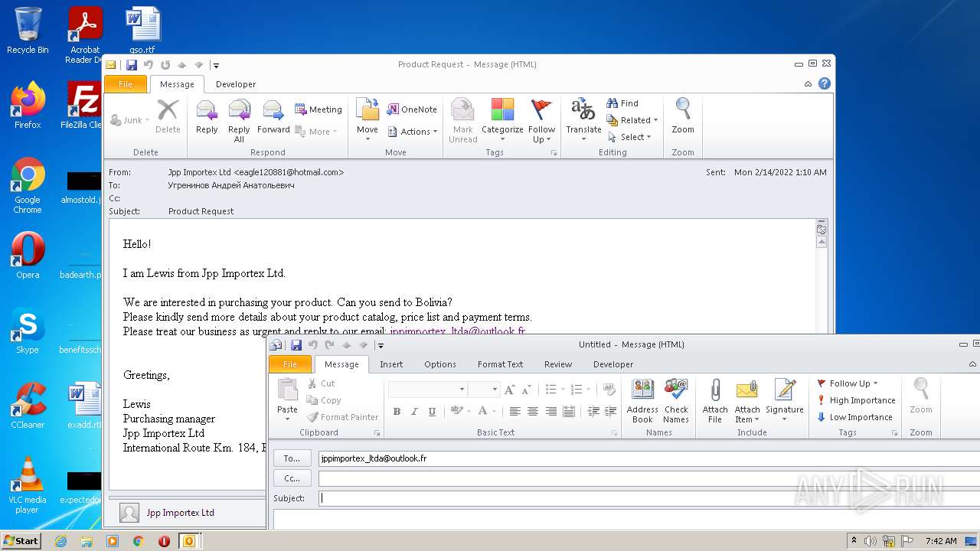Open the Firefox desktop shortcut

tap(28, 106)
